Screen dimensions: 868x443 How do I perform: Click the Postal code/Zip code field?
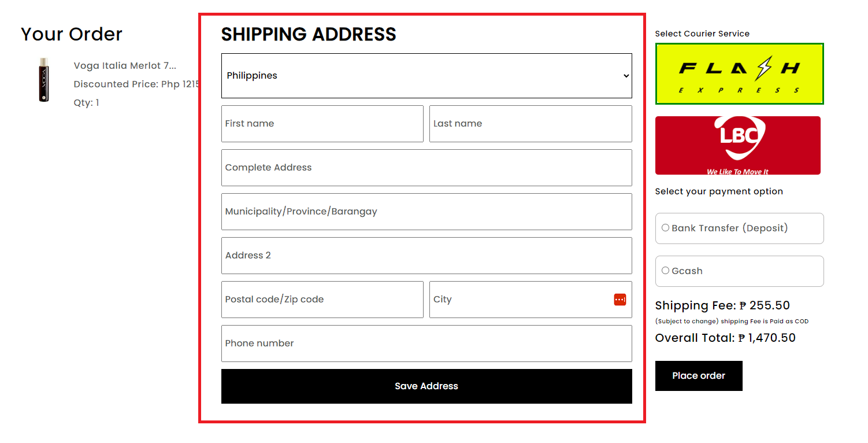click(322, 300)
